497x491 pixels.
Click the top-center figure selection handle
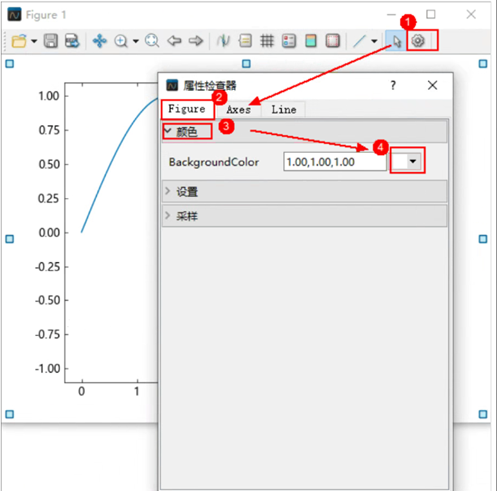click(x=246, y=64)
